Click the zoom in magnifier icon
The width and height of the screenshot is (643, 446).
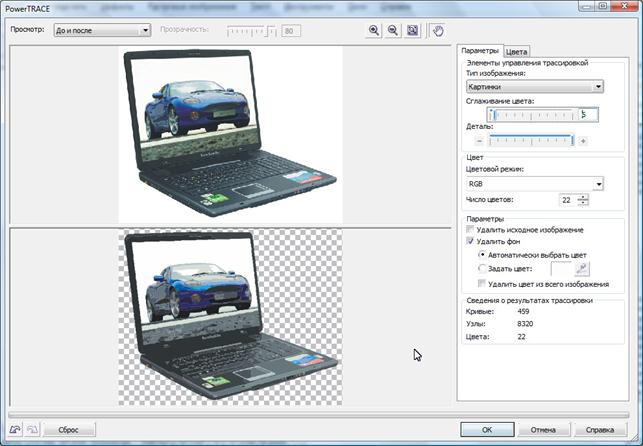pyautogui.click(x=374, y=31)
